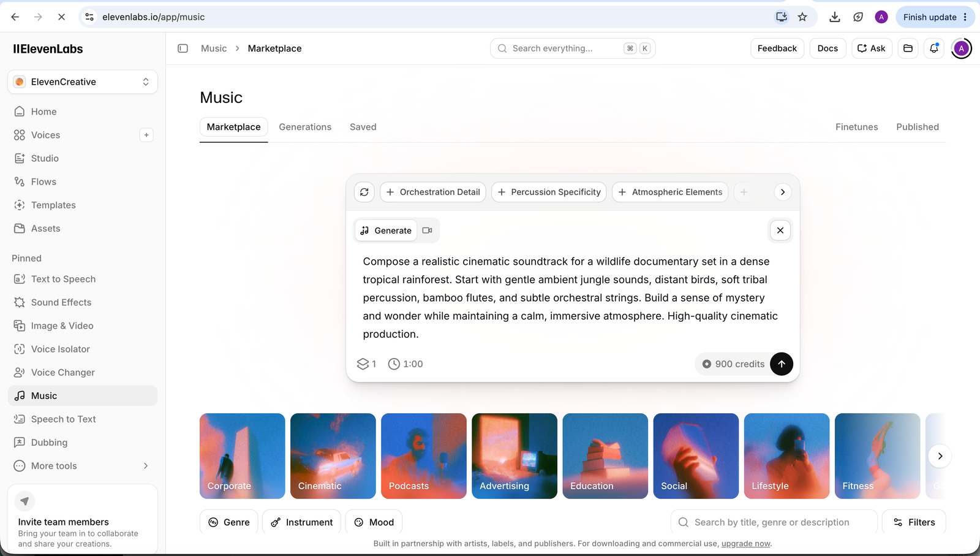The height and width of the screenshot is (556, 980).
Task: Open Voice Isolator tool
Action: tap(83, 349)
